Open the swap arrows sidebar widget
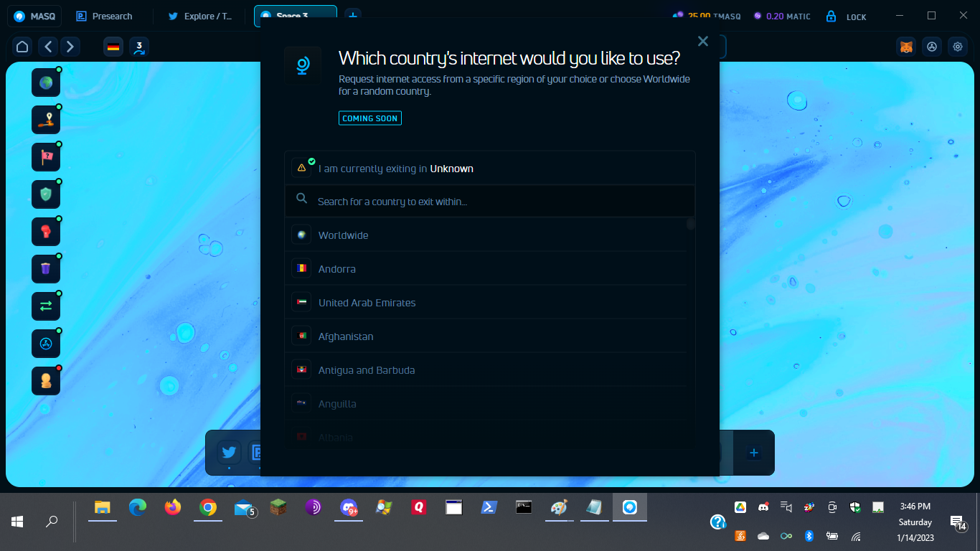The height and width of the screenshot is (551, 980). click(x=46, y=306)
